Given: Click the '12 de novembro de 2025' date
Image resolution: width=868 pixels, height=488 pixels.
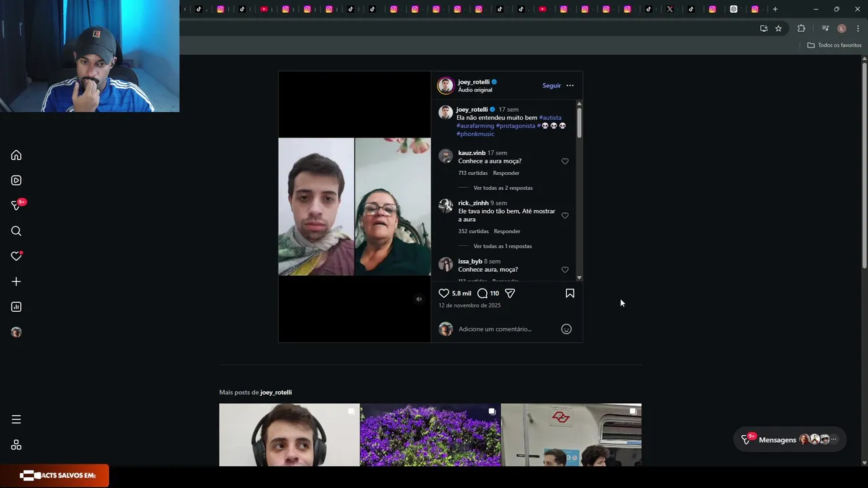Looking at the screenshot, I should [x=469, y=306].
